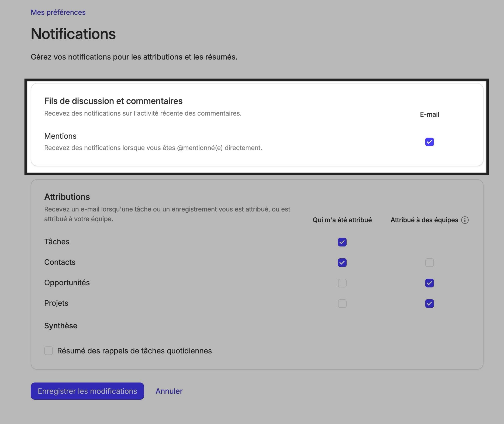Click info icon beside Attribué à des équipes

coord(465,220)
